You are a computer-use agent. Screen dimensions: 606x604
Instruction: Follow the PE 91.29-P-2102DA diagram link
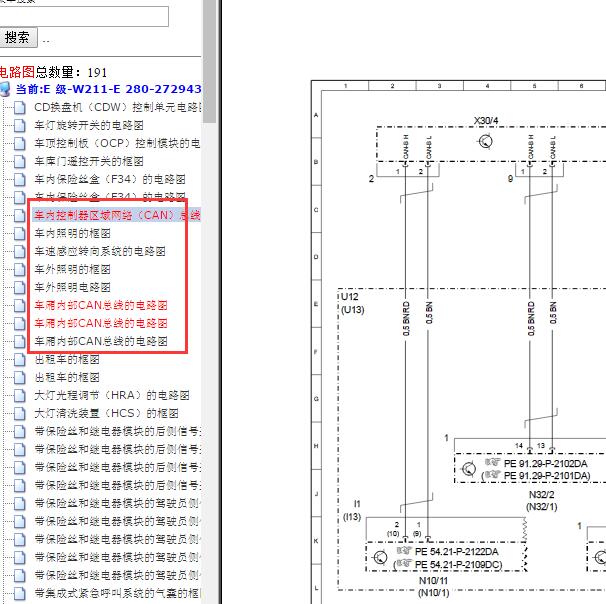545,464
